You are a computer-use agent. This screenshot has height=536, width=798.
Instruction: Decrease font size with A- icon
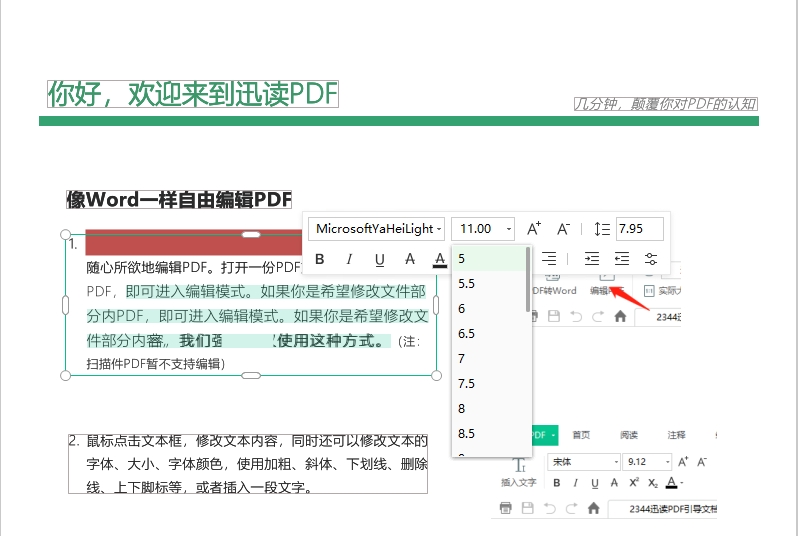[564, 229]
